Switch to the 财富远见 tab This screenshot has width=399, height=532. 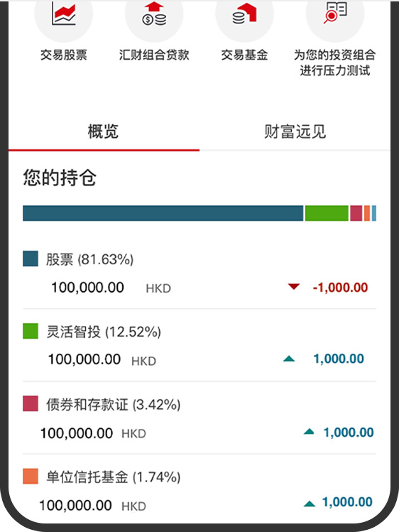click(295, 131)
